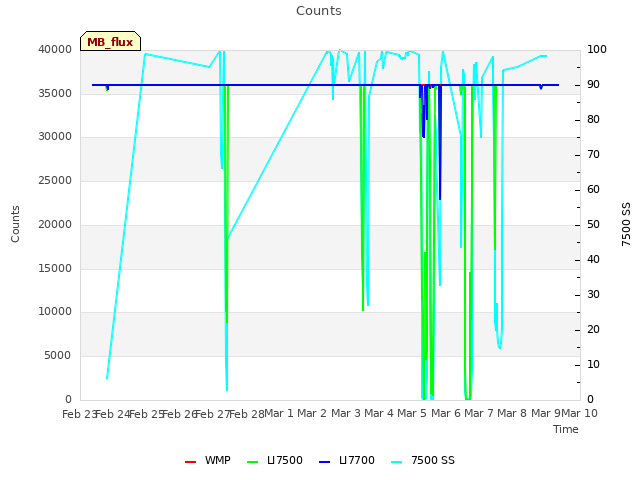The image size is (640, 480).
Task: Click the 20000 left axis tick label
Action: (x=55, y=224)
